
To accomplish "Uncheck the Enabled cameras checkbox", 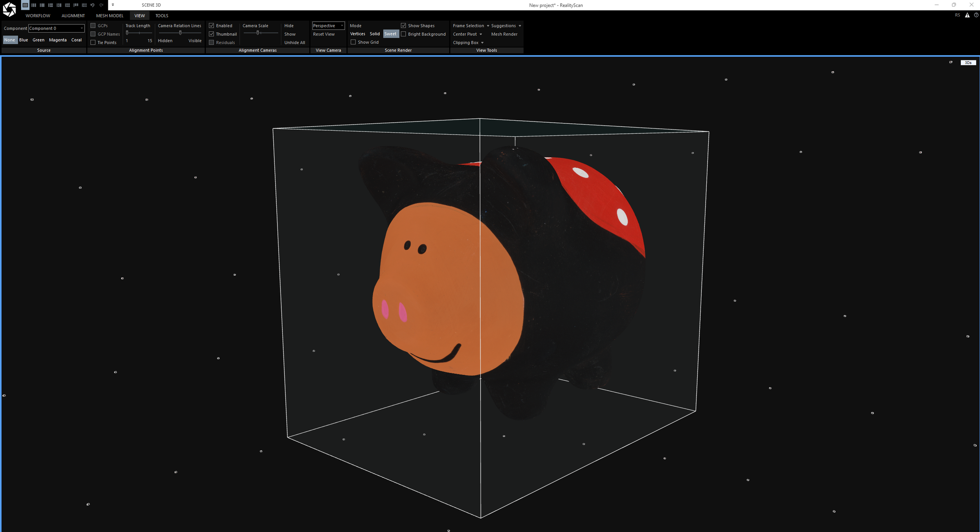I will tap(212, 25).
